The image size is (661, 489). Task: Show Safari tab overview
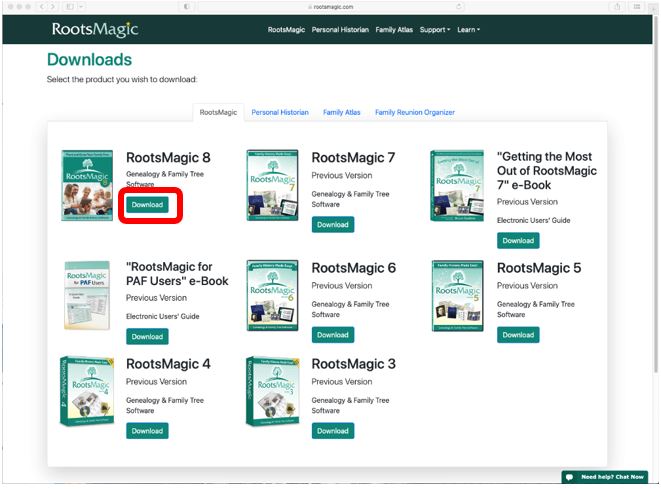coord(637,7)
